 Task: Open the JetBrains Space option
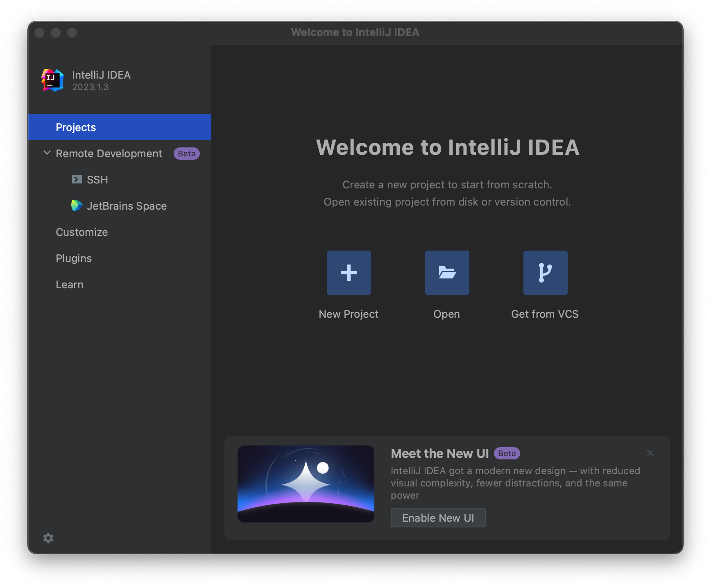[120, 206]
